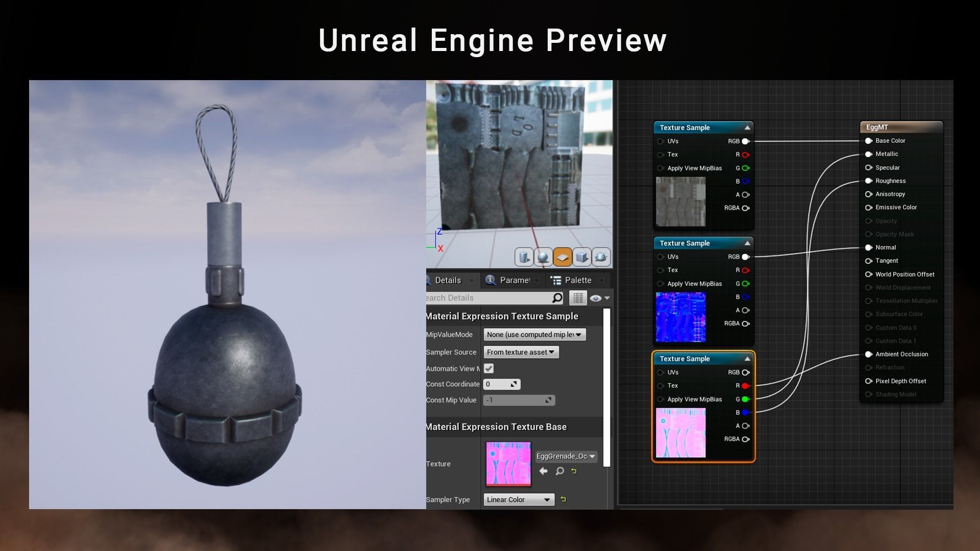Select the plane preview mesh icon

tap(562, 257)
